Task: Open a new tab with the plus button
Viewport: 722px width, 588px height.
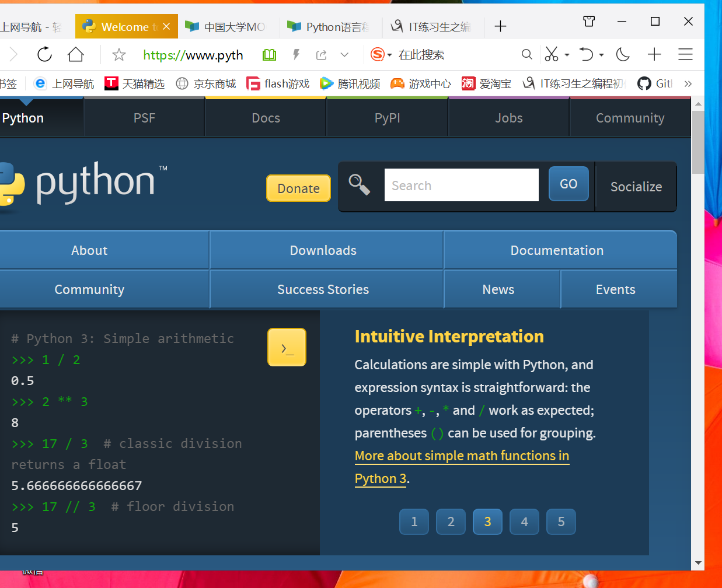Action: [500, 26]
